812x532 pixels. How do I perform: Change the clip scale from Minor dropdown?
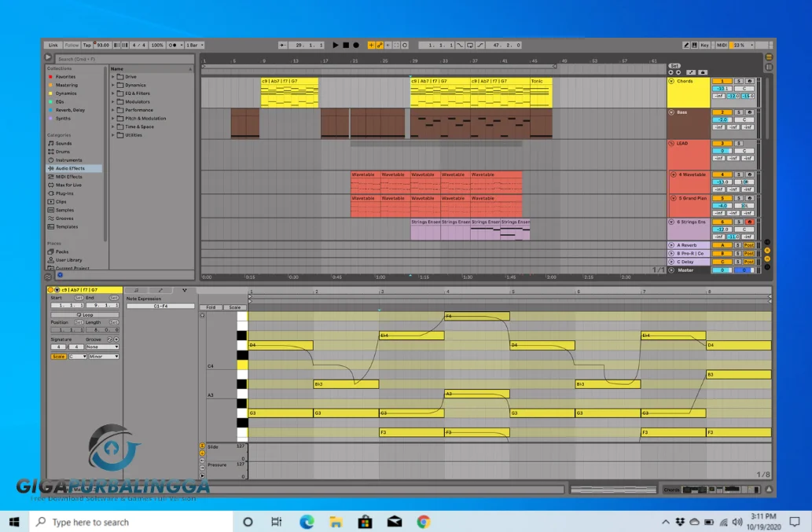tap(103, 356)
